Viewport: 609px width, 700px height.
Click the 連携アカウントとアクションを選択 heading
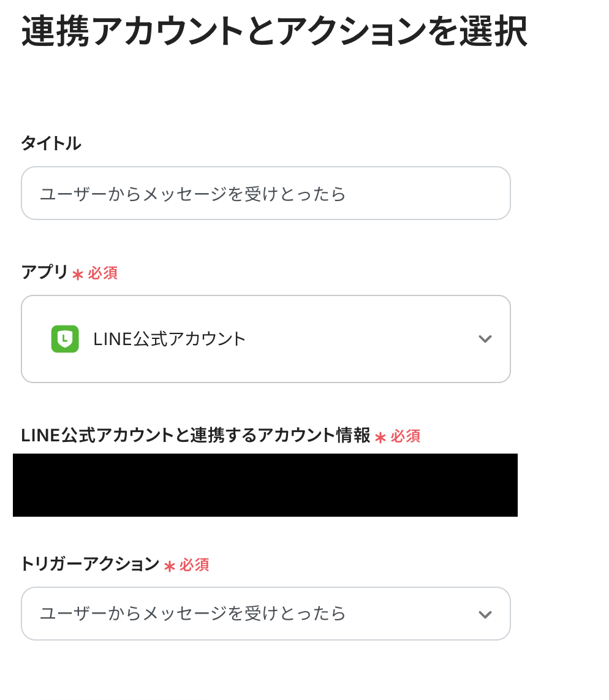[x=274, y=31]
